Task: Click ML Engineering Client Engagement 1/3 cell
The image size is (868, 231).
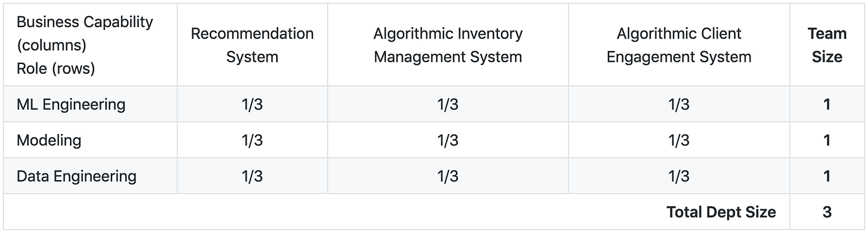Action: 679,104
